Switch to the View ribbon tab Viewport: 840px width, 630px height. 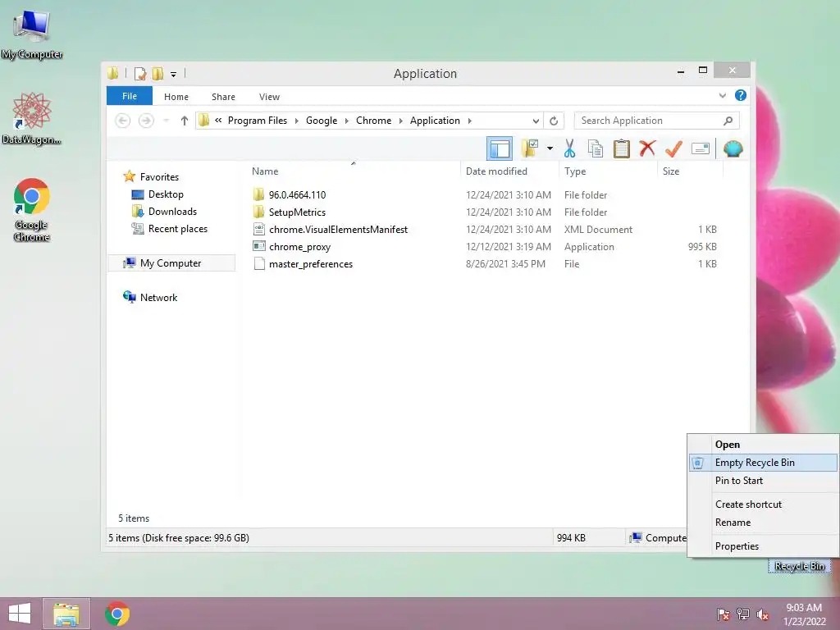269,97
